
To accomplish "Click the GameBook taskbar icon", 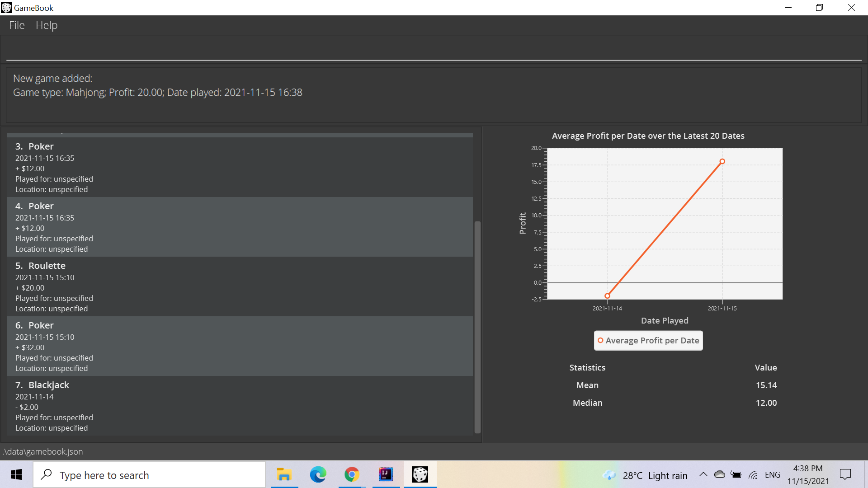I will [420, 474].
